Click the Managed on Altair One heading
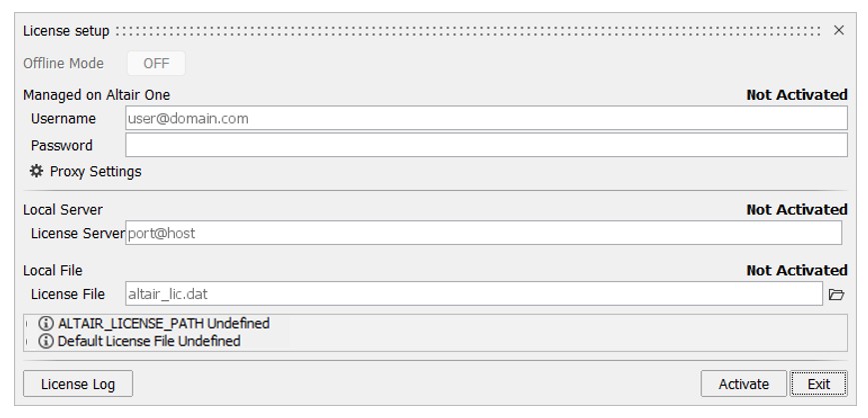Image resolution: width=868 pixels, height=418 pixels. point(97,95)
